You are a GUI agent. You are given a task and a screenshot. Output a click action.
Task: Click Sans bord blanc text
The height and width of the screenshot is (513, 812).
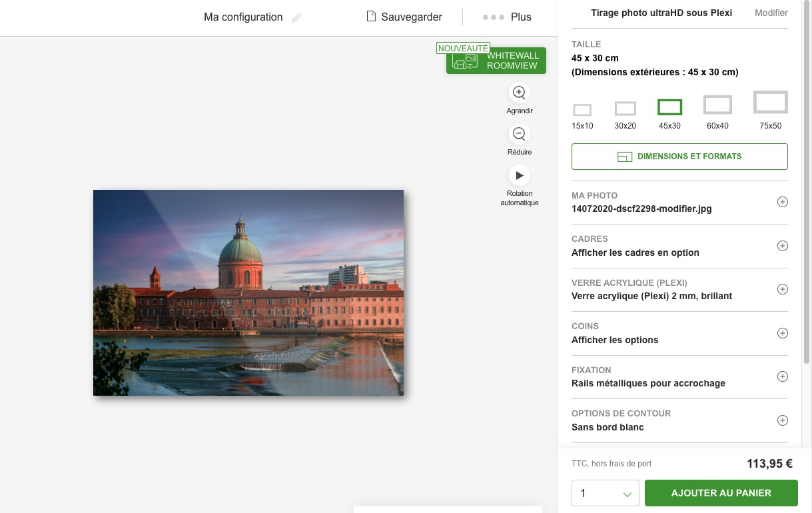[x=608, y=427]
